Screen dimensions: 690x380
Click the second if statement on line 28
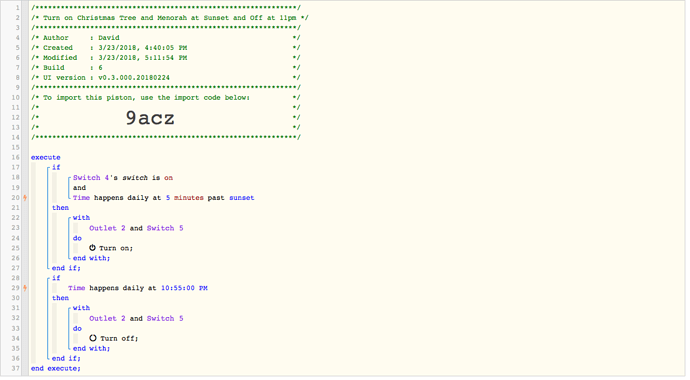coord(56,278)
